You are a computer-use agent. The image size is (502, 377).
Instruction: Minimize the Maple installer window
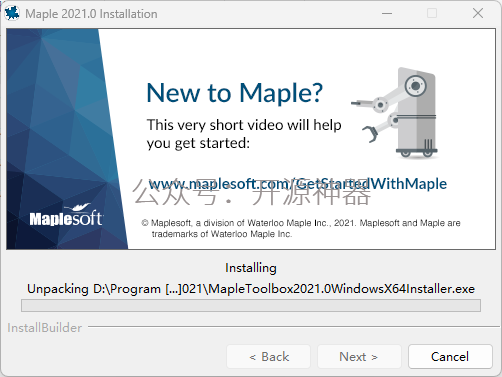click(387, 13)
